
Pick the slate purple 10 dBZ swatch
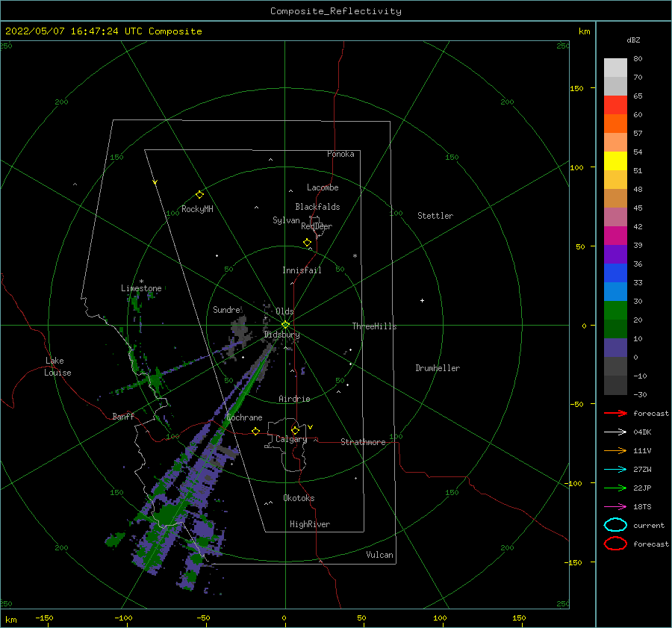tap(615, 348)
